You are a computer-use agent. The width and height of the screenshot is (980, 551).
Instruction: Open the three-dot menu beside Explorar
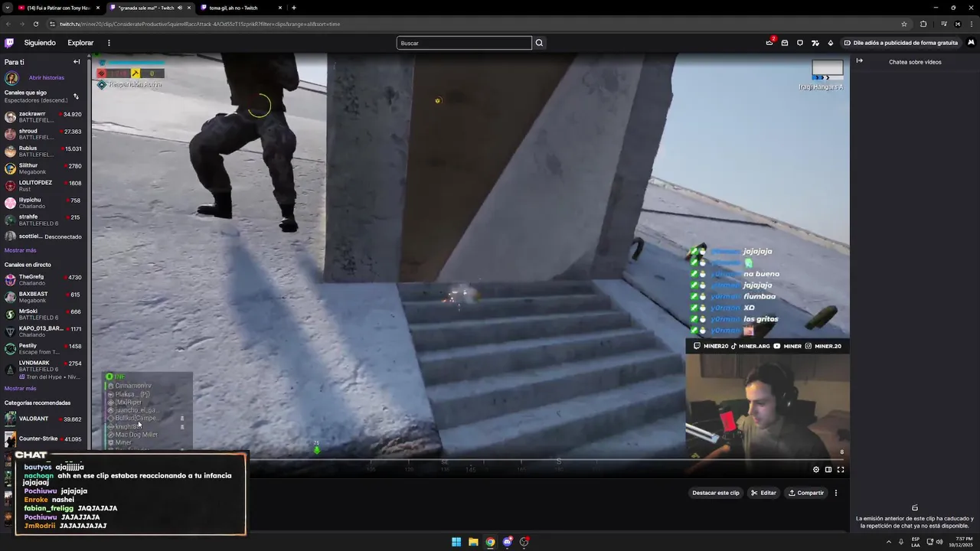[109, 43]
